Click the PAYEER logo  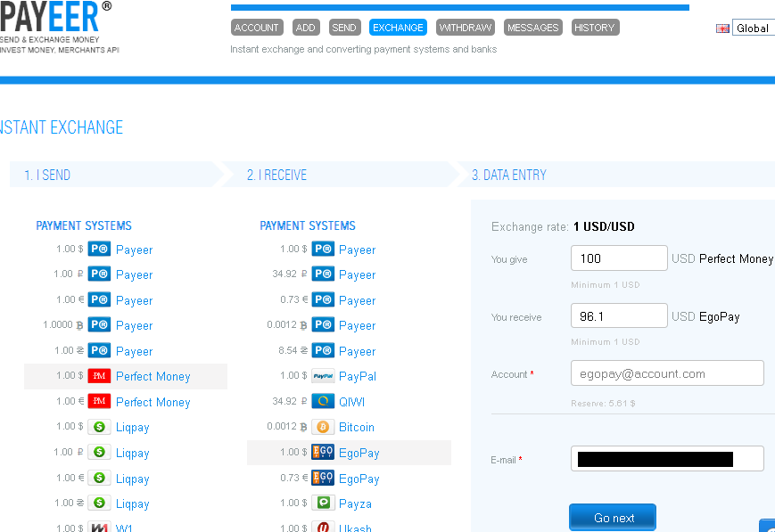coord(56,17)
